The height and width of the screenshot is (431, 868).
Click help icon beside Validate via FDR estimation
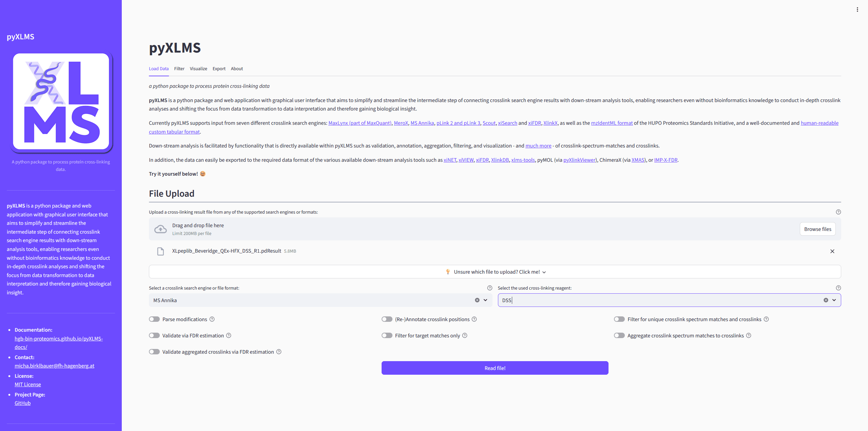click(x=229, y=335)
